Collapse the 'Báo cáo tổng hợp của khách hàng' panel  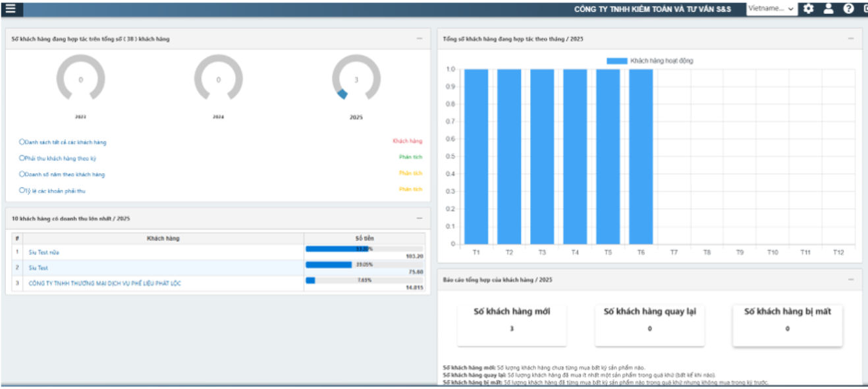pos(851,280)
